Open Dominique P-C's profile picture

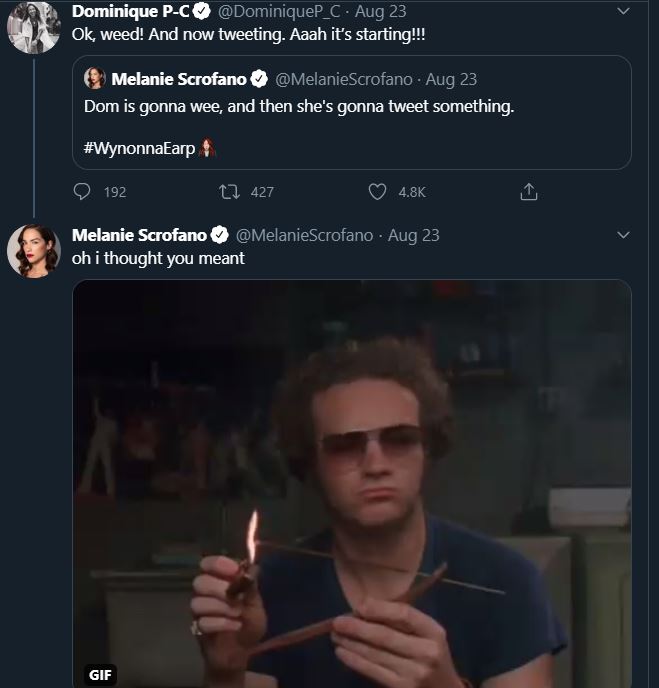pyautogui.click(x=33, y=26)
